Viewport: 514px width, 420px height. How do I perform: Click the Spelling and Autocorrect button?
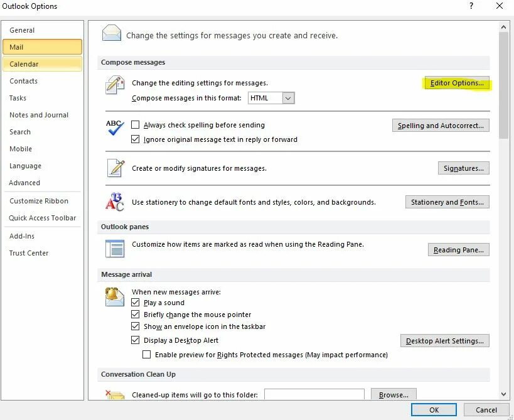pos(441,126)
